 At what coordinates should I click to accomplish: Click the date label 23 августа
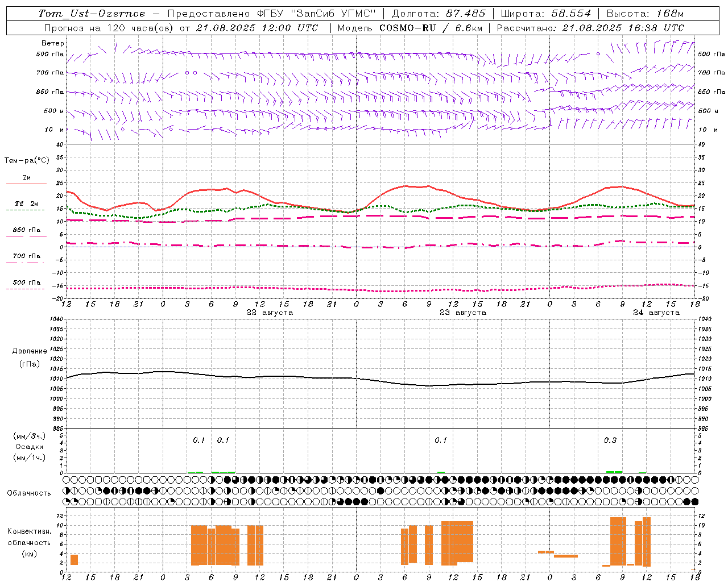tap(462, 313)
